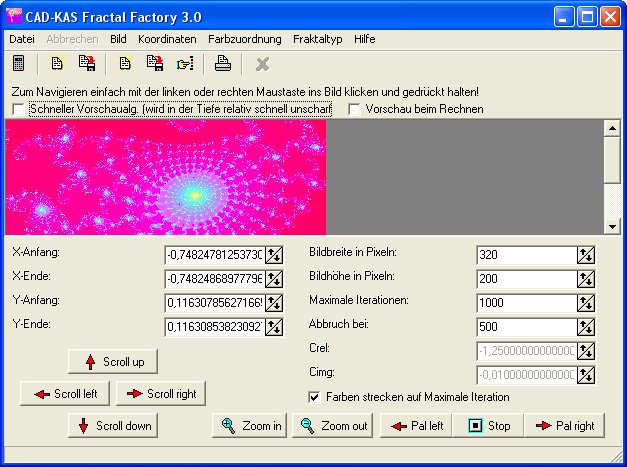Click the pointing hand toolbar icon

pos(185,64)
